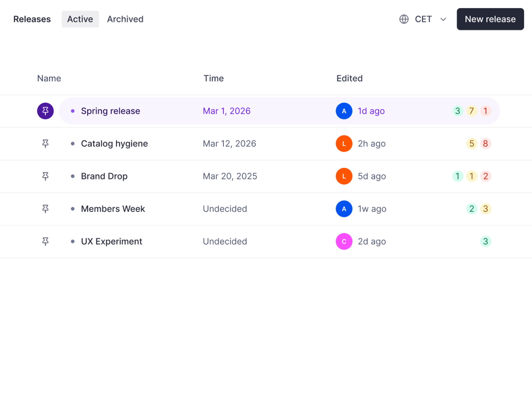Pin the Brand Drop release
Viewport: 532px width, 406px height.
45,176
